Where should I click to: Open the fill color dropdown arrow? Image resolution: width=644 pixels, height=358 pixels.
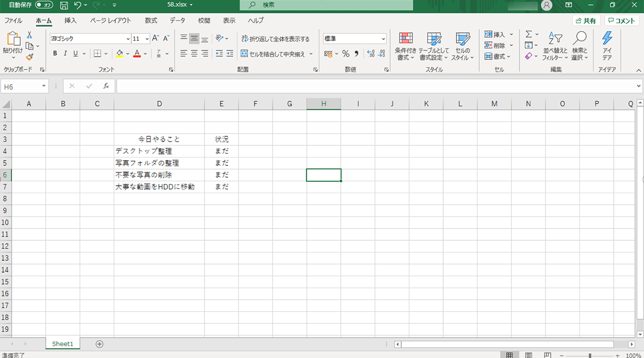tap(128, 54)
